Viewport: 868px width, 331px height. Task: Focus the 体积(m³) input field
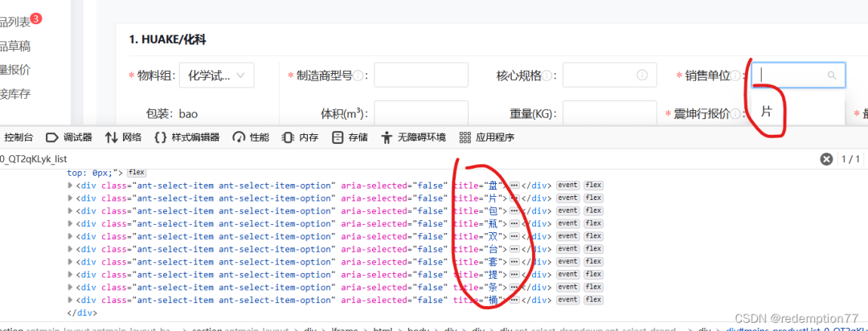point(421,112)
